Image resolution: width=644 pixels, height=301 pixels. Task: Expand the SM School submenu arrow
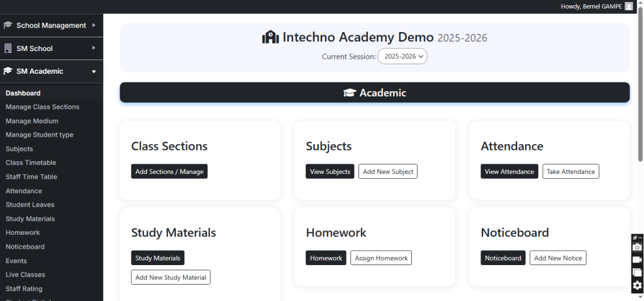[93, 48]
